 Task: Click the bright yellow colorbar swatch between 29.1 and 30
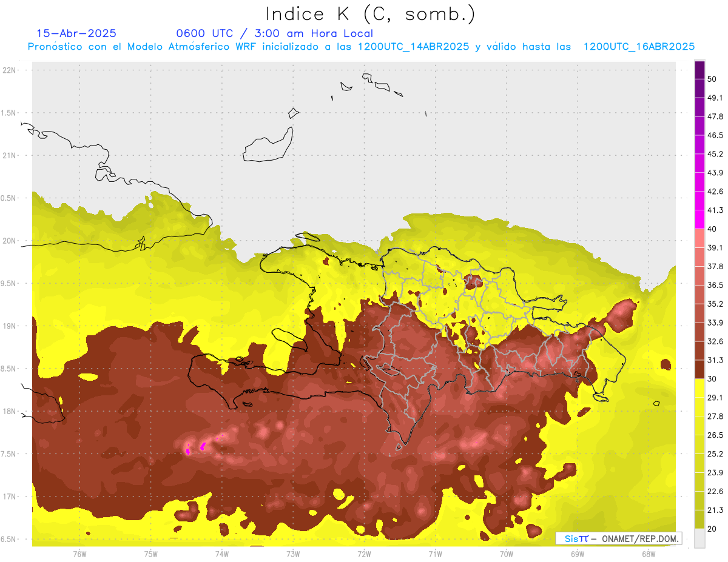coord(699,388)
